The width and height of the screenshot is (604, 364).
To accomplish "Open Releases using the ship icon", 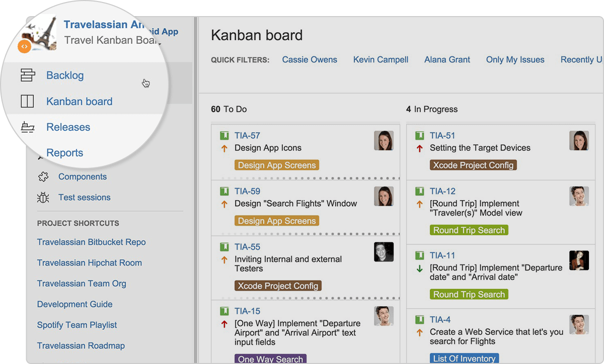I will pos(28,127).
